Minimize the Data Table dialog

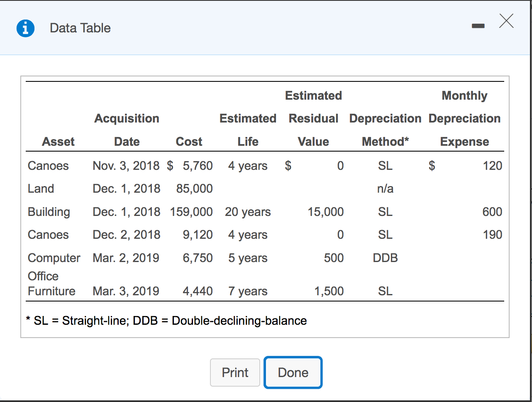[x=478, y=26]
